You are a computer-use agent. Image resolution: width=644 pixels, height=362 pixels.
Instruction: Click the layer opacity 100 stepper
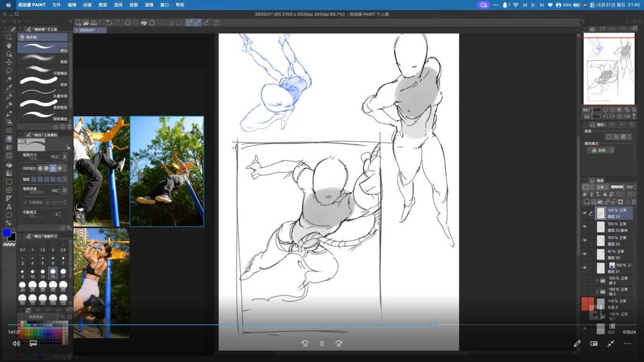click(x=635, y=187)
